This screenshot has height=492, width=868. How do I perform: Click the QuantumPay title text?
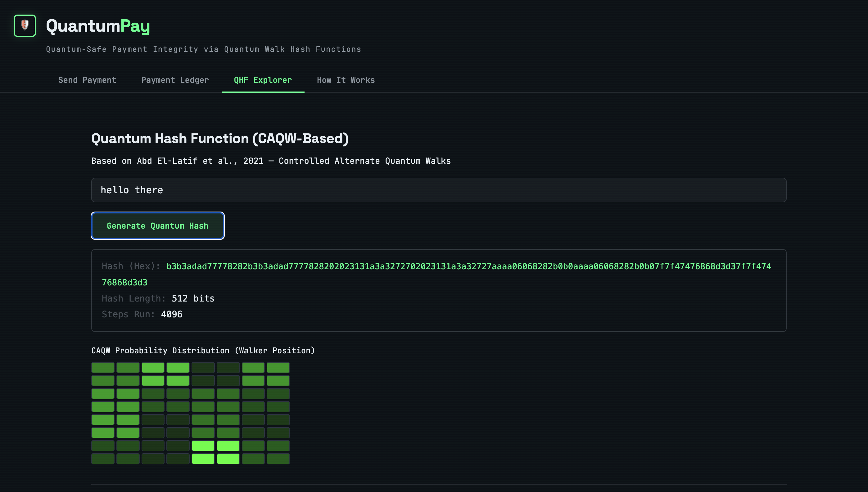point(98,26)
